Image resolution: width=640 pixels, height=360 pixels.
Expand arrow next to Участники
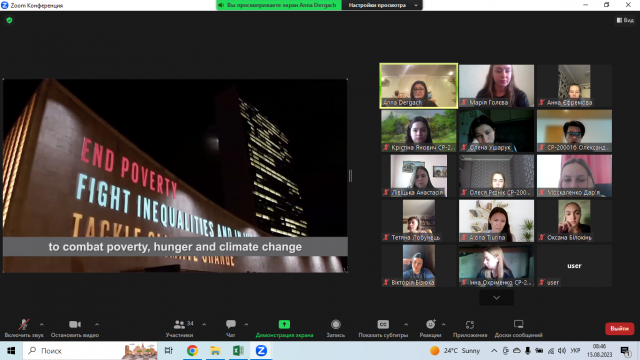(x=204, y=324)
